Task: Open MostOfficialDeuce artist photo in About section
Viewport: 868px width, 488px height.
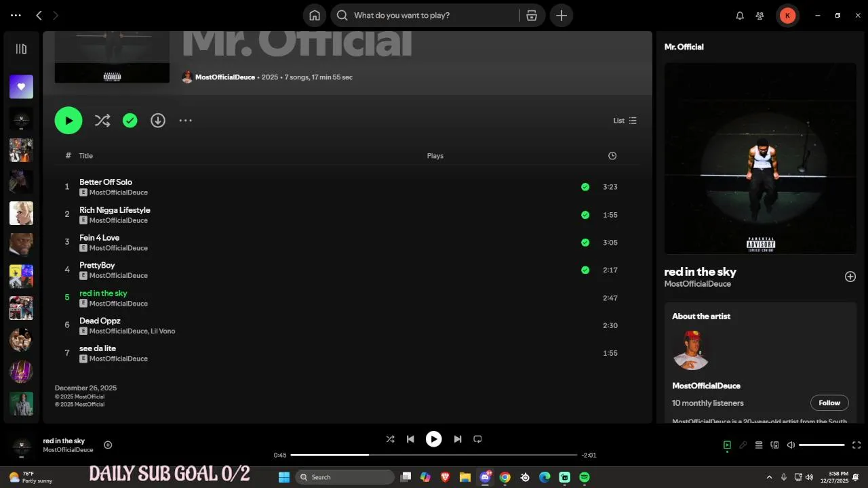Action: [x=691, y=350]
